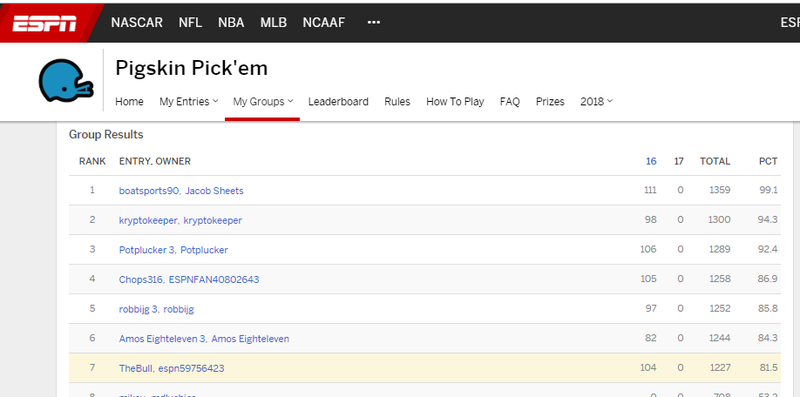Select week 16 column header
The image size is (800, 397).
651,161
